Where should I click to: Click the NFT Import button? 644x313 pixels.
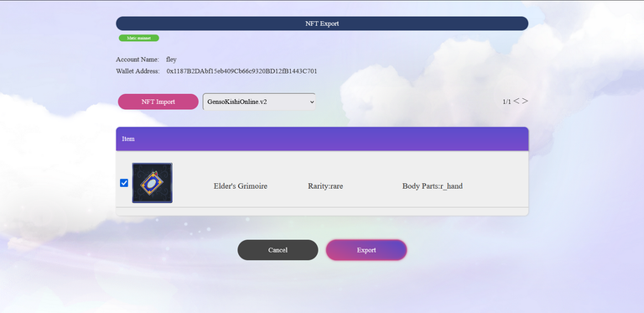(158, 102)
